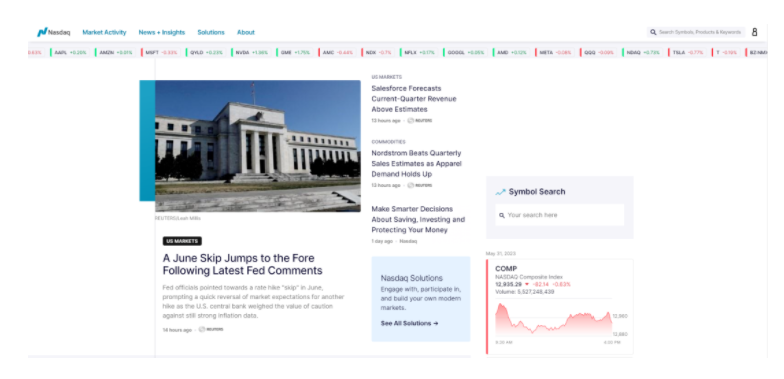Screen dimensions: 784x379
Task: Open the About menu
Action: pyautogui.click(x=246, y=32)
